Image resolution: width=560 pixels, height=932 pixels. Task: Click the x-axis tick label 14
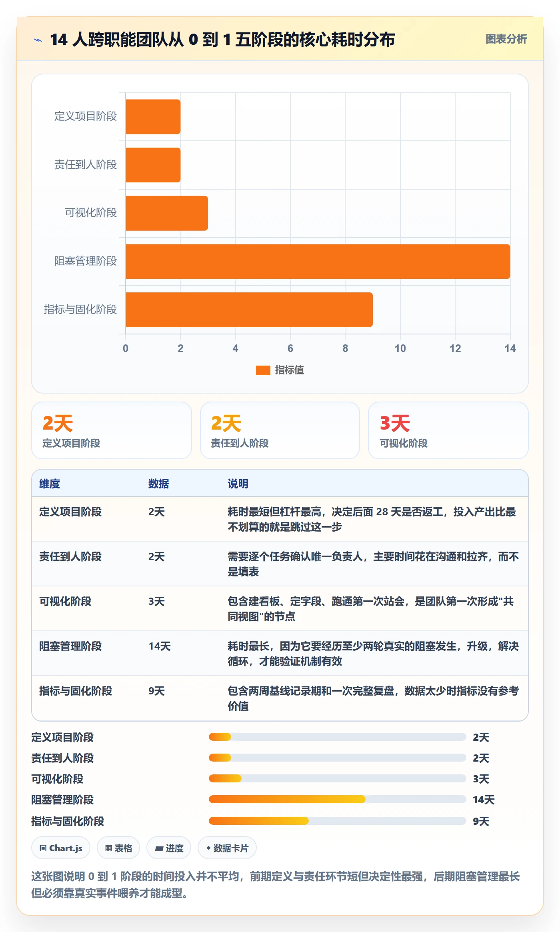[x=510, y=348]
